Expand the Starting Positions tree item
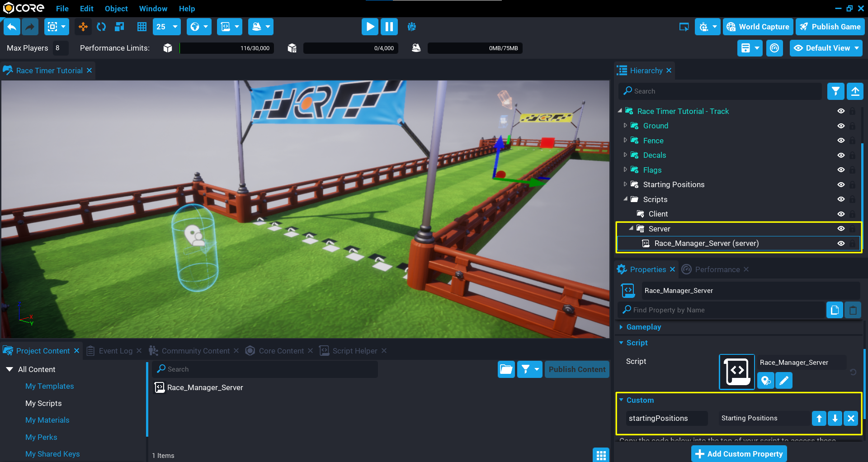 click(x=625, y=184)
